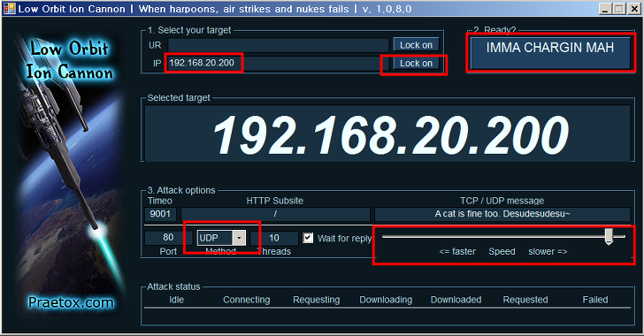Click the IP field showing 192.168.20.200
Viewport: 644px width, 336px height.
[278, 64]
